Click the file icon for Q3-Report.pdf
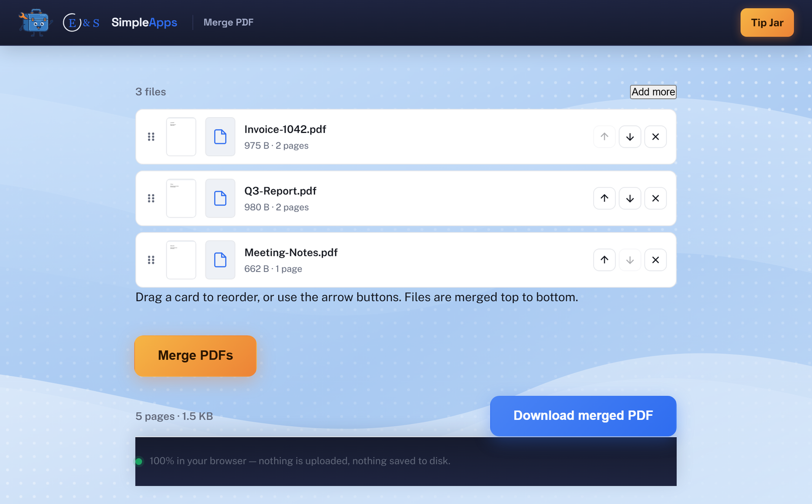Image resolution: width=812 pixels, height=504 pixels. (220, 198)
